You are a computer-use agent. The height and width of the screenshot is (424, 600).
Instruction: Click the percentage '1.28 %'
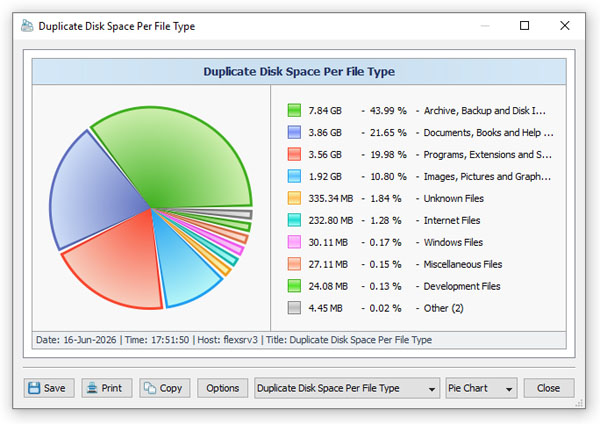tap(385, 220)
